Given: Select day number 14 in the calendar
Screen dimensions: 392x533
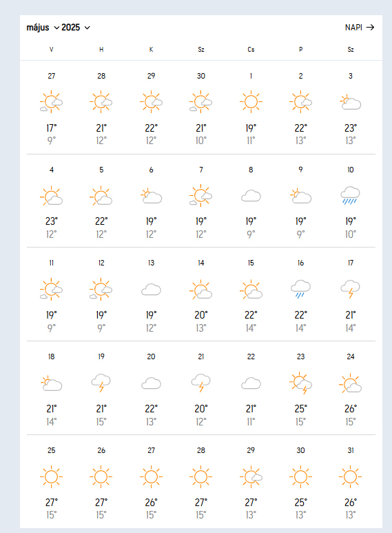Looking at the screenshot, I should [200, 263].
